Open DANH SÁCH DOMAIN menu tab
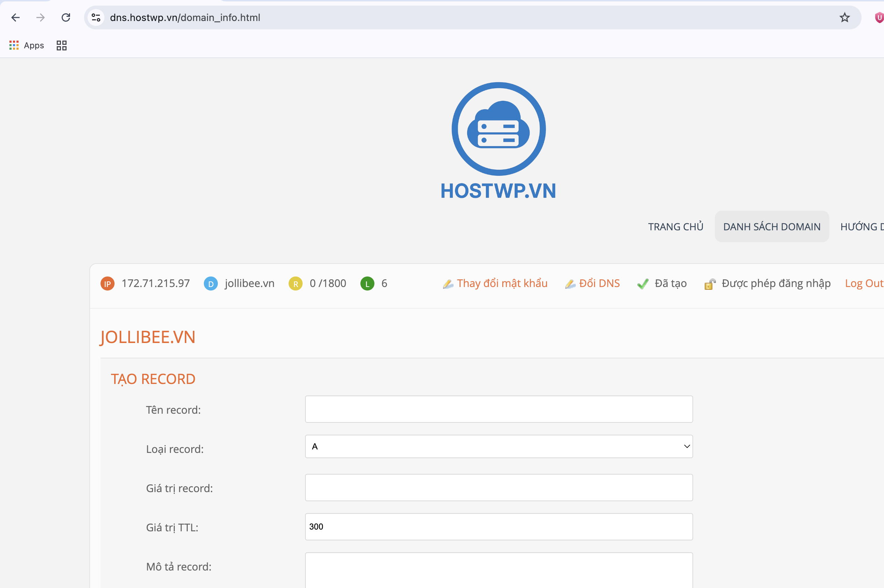The width and height of the screenshot is (884, 588). click(772, 226)
